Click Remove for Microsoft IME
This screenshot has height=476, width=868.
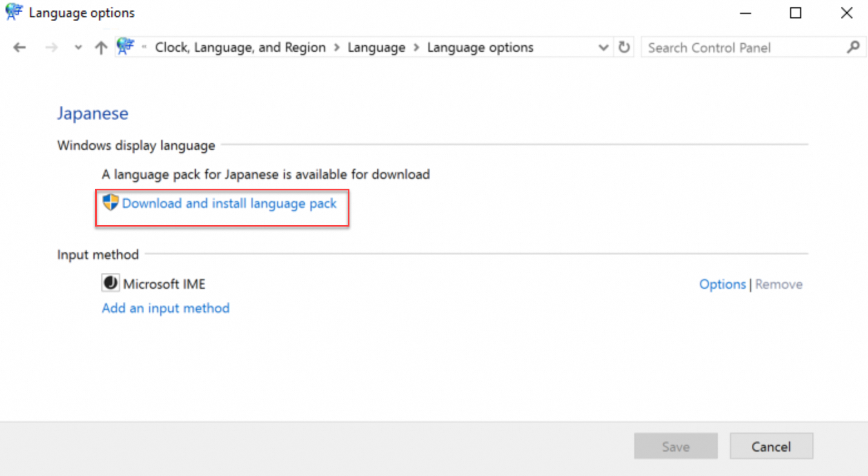click(x=778, y=284)
